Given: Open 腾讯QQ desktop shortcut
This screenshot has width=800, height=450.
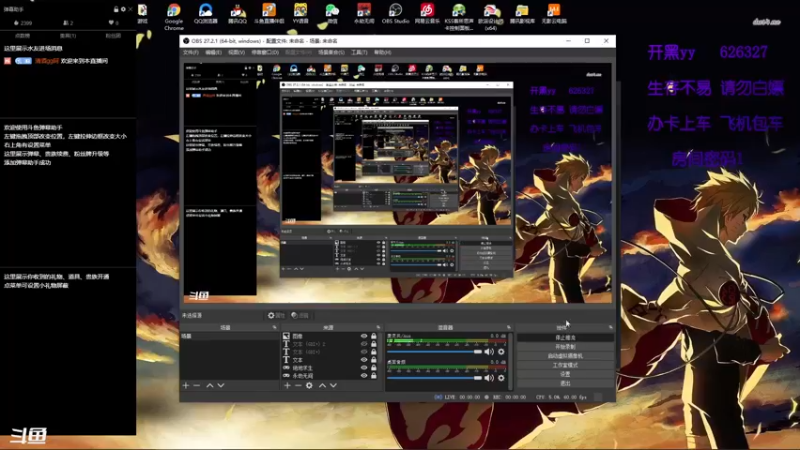Looking at the screenshot, I should pos(237,14).
